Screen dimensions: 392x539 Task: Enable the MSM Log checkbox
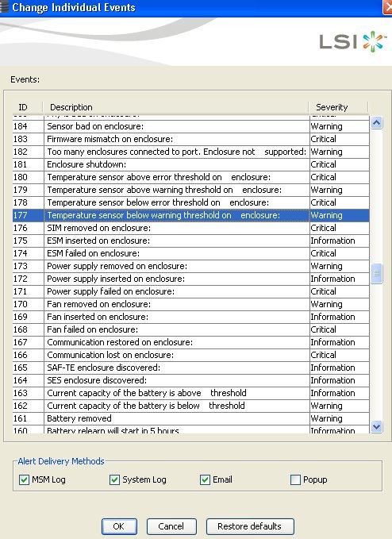[x=24, y=479]
